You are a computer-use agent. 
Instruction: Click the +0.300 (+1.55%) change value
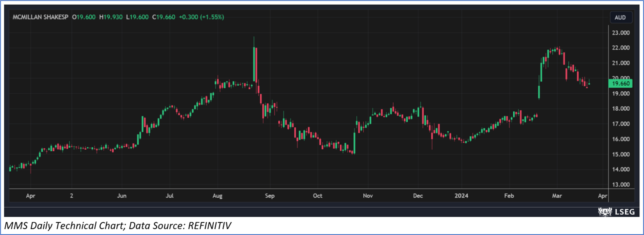(201, 17)
